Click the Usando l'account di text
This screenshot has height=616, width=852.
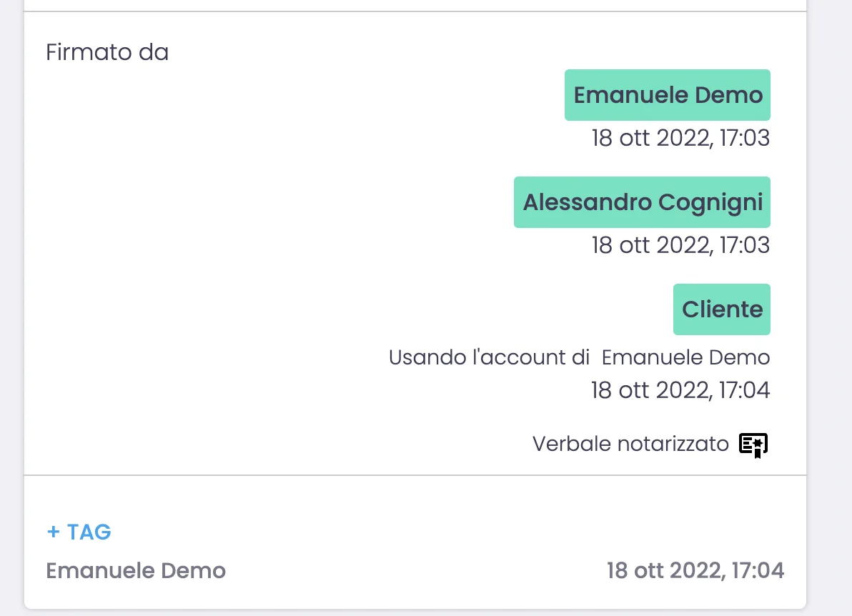489,357
